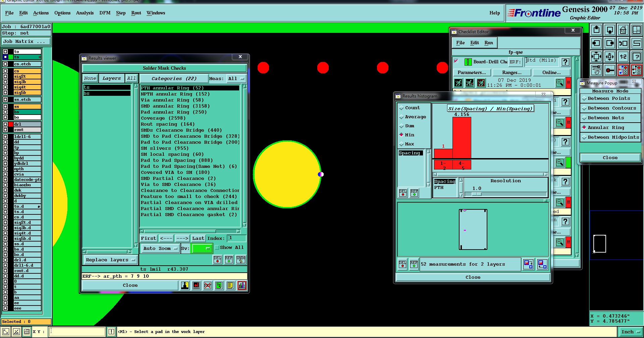Open the Actions menu
Viewport: 644px width, 338px height.
(41, 13)
